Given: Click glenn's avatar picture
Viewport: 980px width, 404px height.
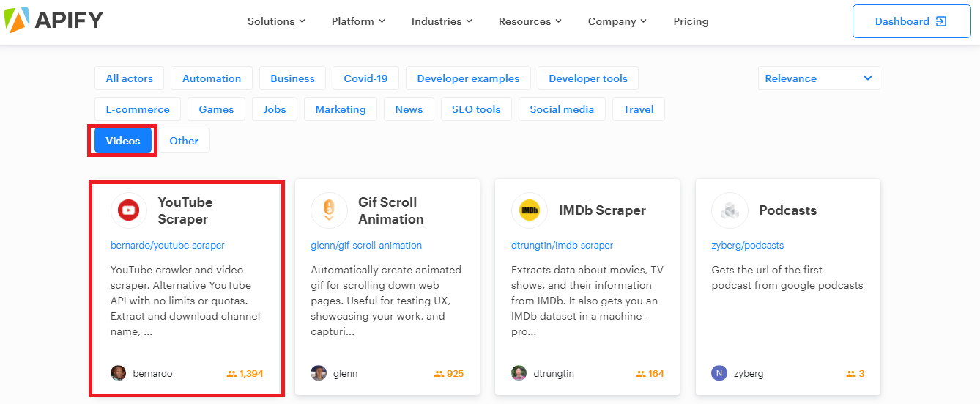Looking at the screenshot, I should (319, 373).
